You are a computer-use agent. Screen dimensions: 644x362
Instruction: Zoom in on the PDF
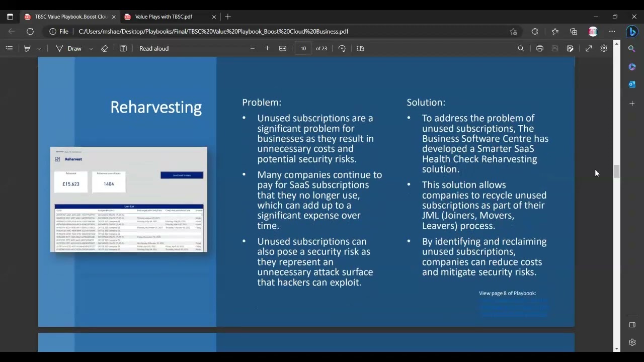click(x=267, y=48)
